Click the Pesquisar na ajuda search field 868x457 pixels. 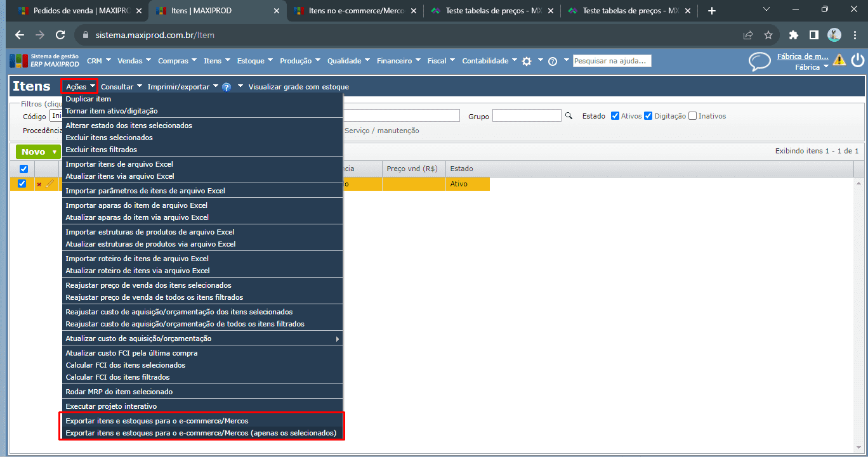pos(612,61)
